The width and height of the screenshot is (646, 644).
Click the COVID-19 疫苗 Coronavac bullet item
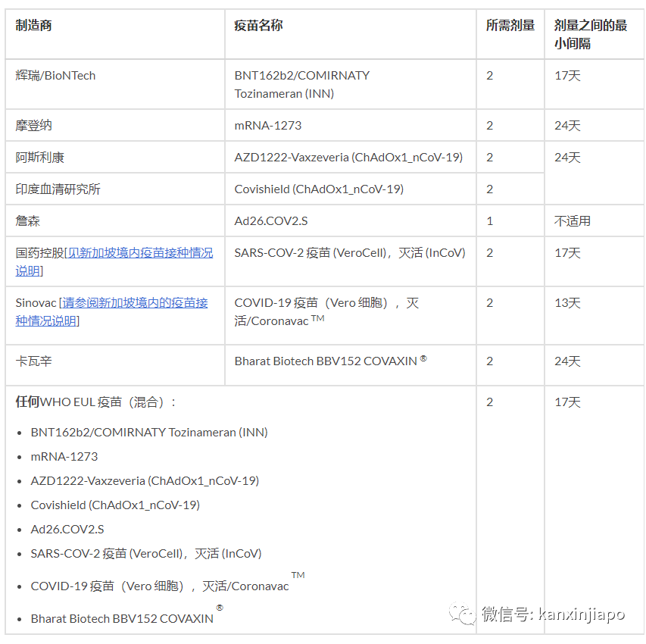tap(167, 583)
